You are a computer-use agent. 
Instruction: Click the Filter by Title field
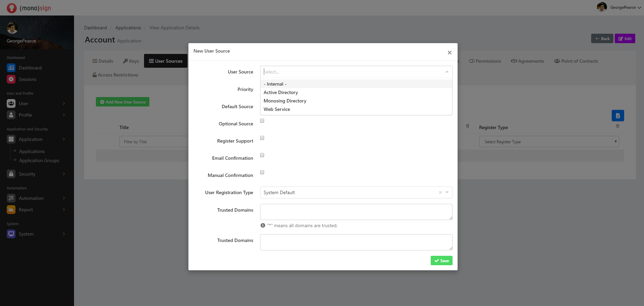pos(154,142)
